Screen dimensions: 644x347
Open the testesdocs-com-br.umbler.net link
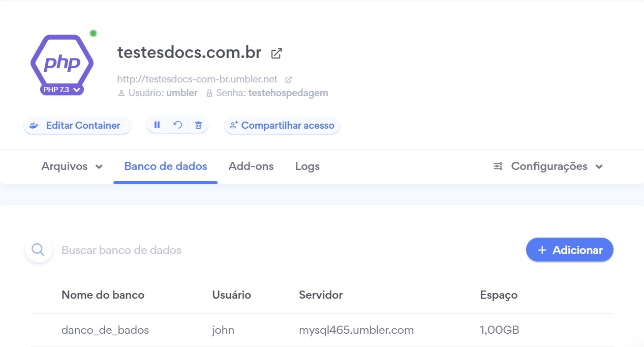197,79
